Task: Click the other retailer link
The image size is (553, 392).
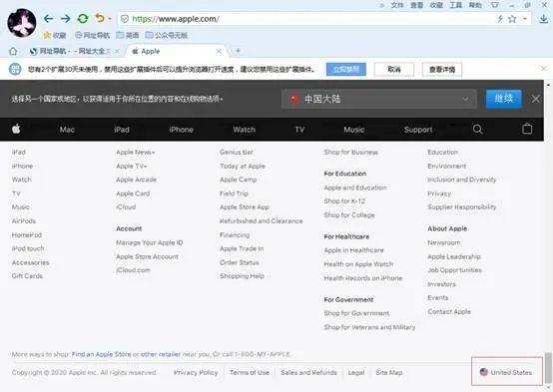Action: pyautogui.click(x=161, y=354)
